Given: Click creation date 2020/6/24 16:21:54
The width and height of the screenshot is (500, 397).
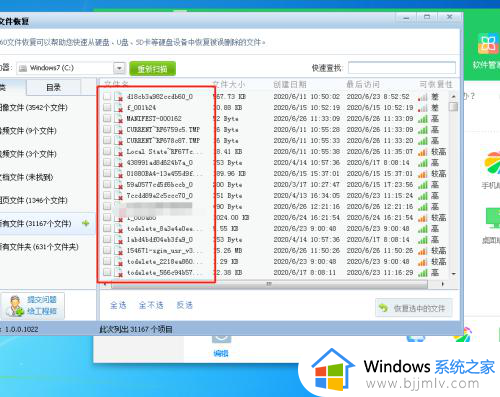Looking at the screenshot, I should [x=306, y=218].
